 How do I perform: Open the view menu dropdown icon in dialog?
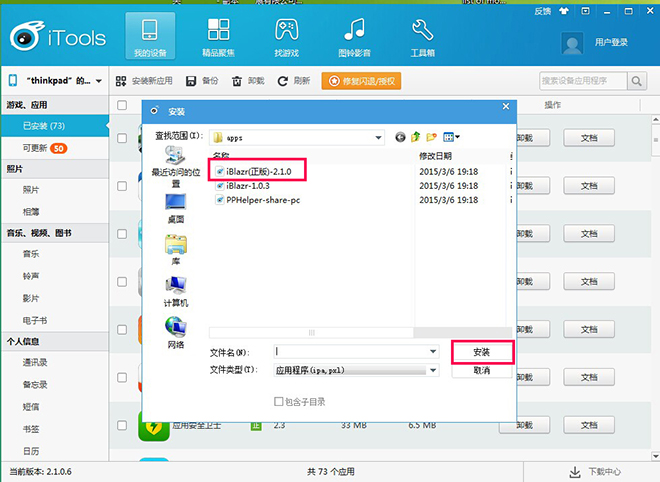click(x=451, y=137)
